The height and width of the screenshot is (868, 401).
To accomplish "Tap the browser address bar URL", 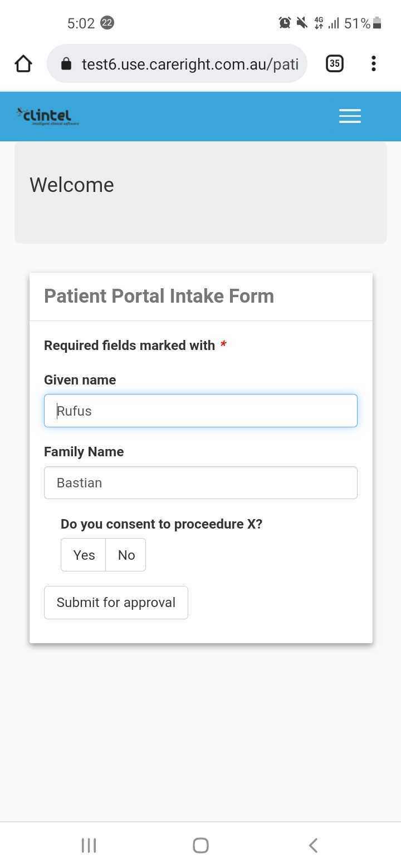I will (189, 64).
